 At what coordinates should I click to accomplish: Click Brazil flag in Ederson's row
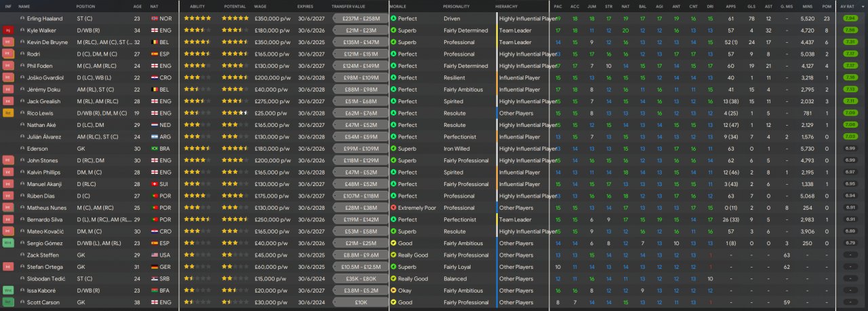tap(155, 149)
